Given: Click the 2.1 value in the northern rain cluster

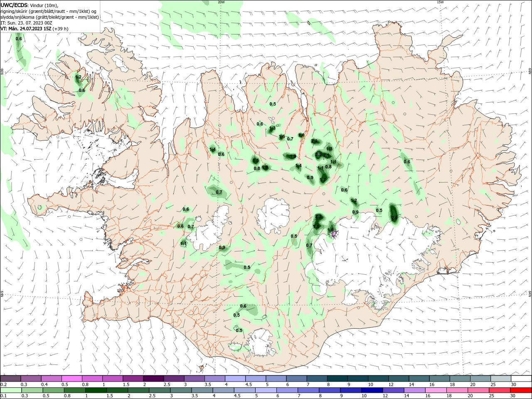Looking at the screenshot, I should [x=326, y=155].
